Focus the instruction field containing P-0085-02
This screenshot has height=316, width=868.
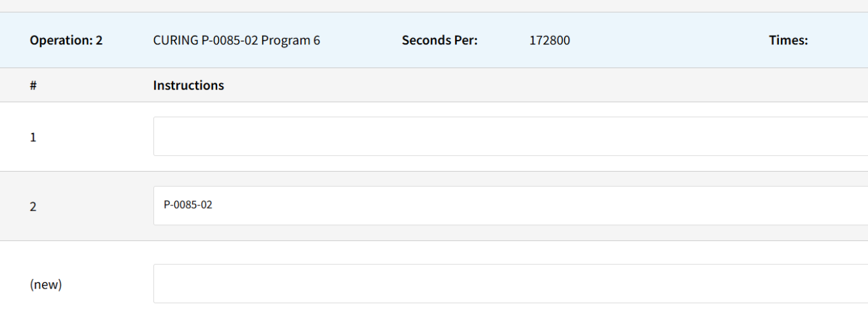pos(510,205)
